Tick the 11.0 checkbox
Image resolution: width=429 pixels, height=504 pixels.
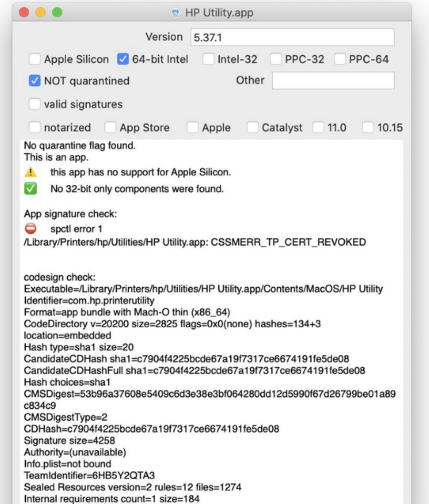click(x=318, y=128)
